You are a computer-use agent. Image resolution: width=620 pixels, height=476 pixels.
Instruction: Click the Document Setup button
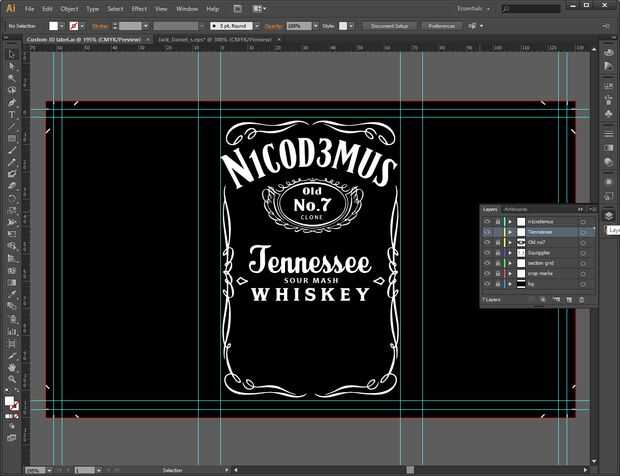click(x=389, y=26)
